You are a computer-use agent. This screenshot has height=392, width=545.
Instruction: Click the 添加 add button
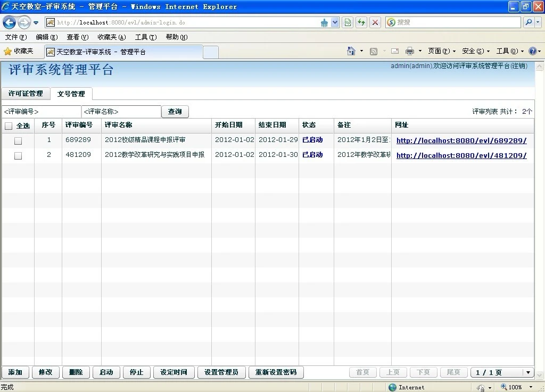pyautogui.click(x=15, y=372)
